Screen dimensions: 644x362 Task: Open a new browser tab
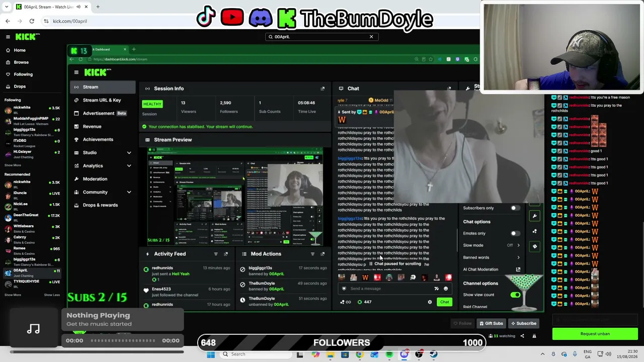pos(98,7)
